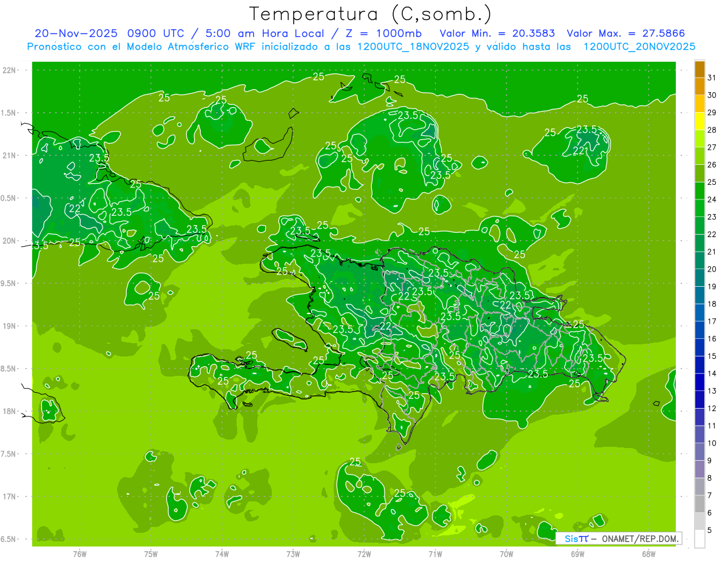Click the dark blue swatch between 12 and 13

699,400
